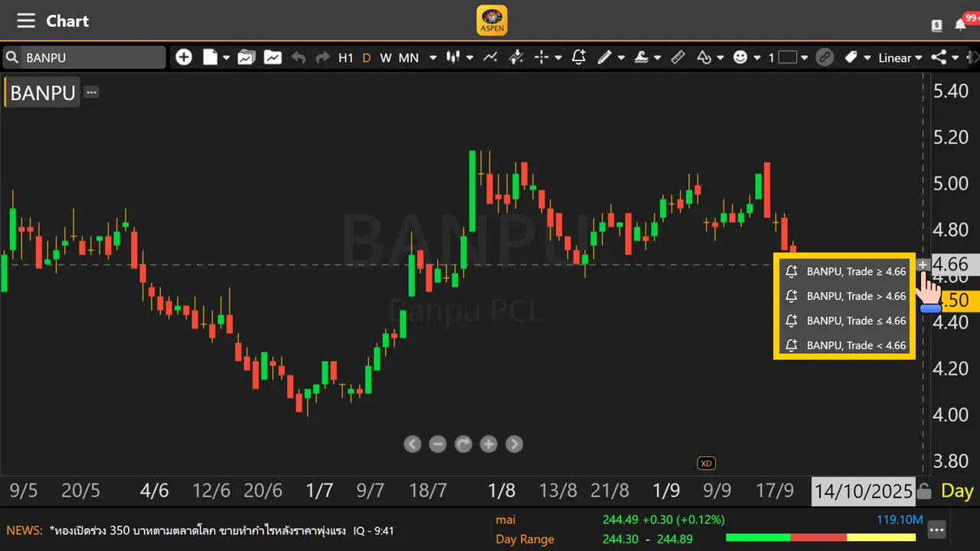Open the hamburger main menu
980x551 pixels.
click(x=26, y=21)
